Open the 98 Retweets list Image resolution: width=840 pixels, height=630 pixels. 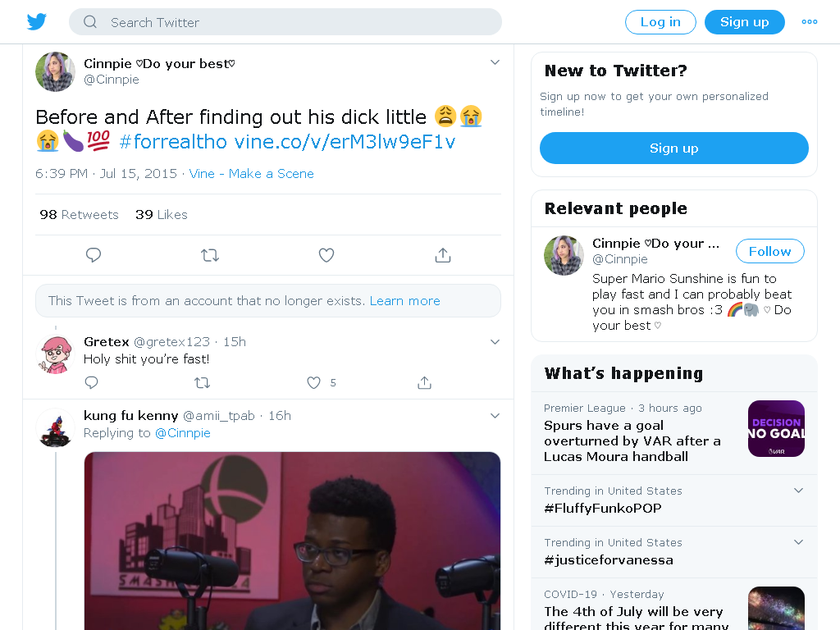pos(79,215)
